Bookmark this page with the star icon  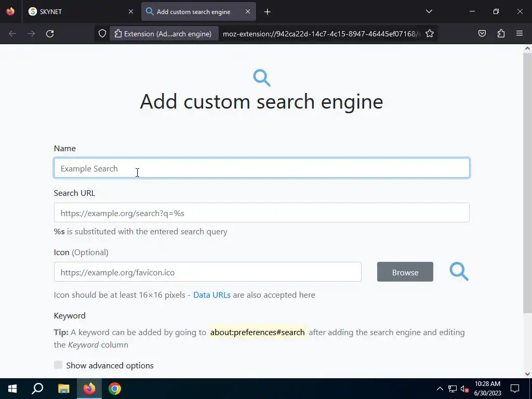pos(430,34)
